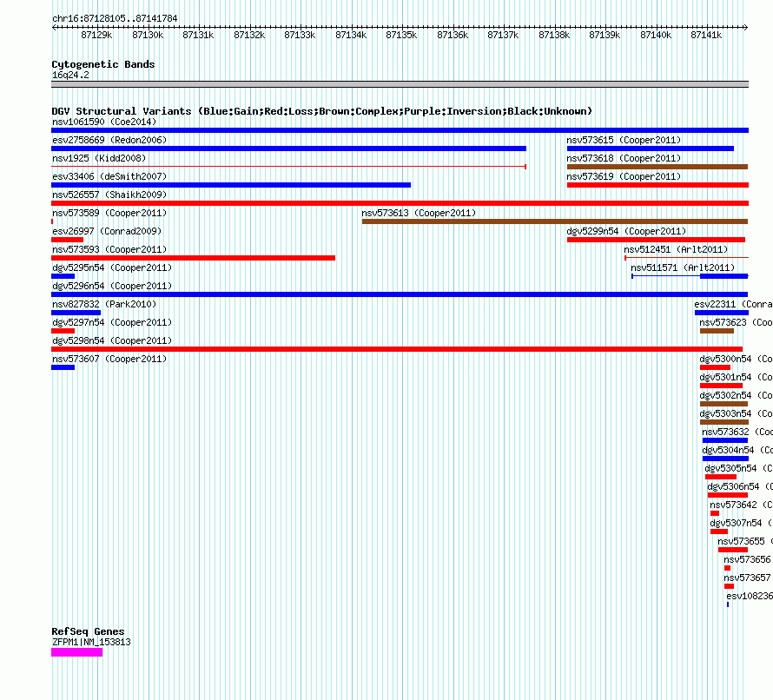773x700 pixels.
Task: Select the nsv573593 (Cooper2011) label
Action: (109, 249)
